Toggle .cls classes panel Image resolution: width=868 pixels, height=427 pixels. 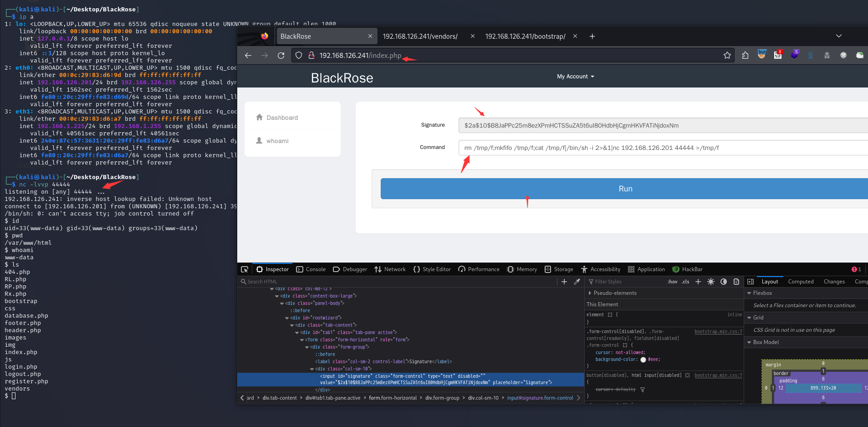(685, 282)
